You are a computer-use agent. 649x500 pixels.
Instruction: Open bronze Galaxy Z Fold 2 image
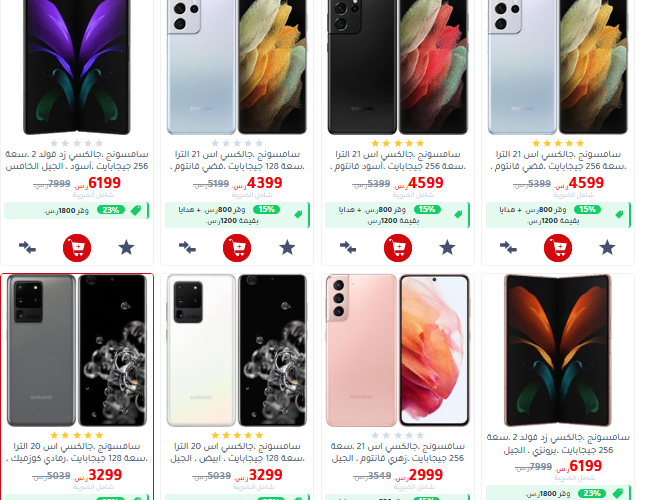coord(558,351)
